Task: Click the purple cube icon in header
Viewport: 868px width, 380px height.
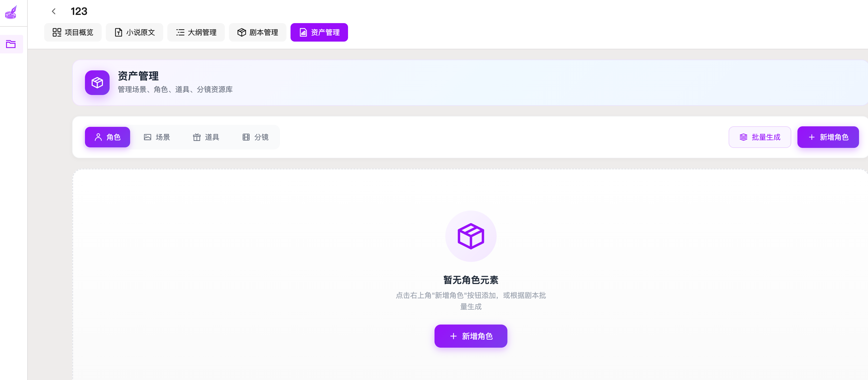Action: [97, 83]
